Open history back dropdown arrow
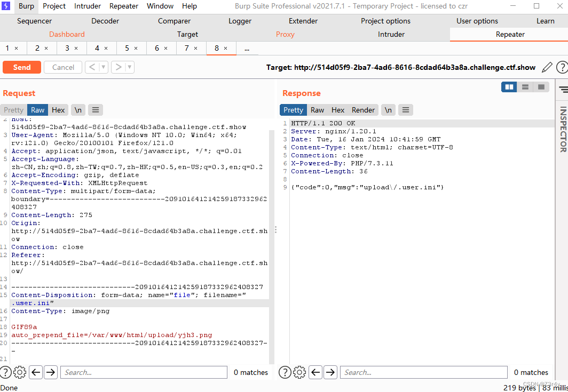The width and height of the screenshot is (568, 392). pyautogui.click(x=104, y=67)
